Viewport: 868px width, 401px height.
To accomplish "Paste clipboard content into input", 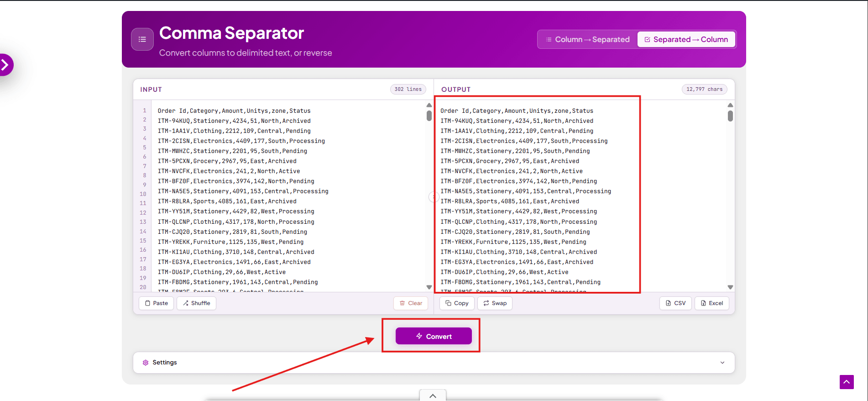I will (x=156, y=303).
